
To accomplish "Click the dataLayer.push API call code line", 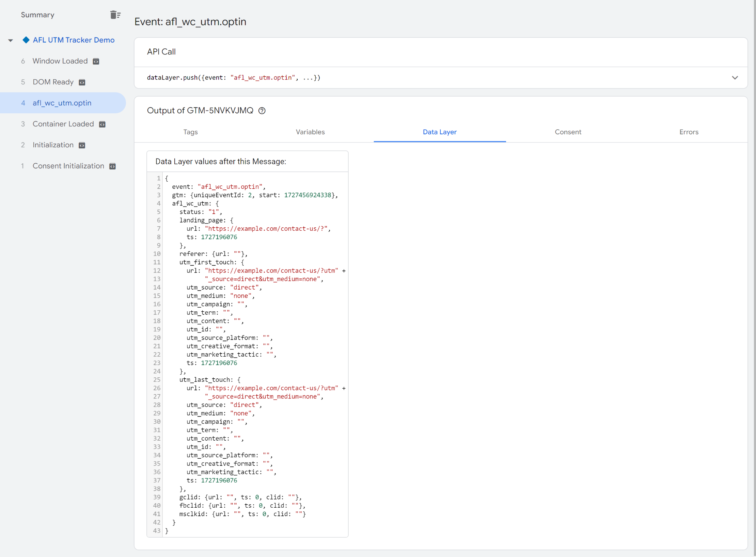I will (234, 78).
